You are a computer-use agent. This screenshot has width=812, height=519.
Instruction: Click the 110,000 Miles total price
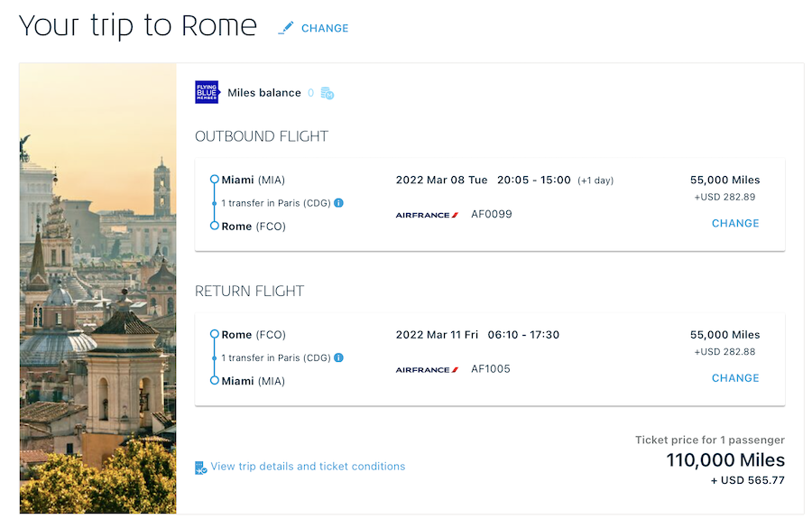click(x=725, y=460)
